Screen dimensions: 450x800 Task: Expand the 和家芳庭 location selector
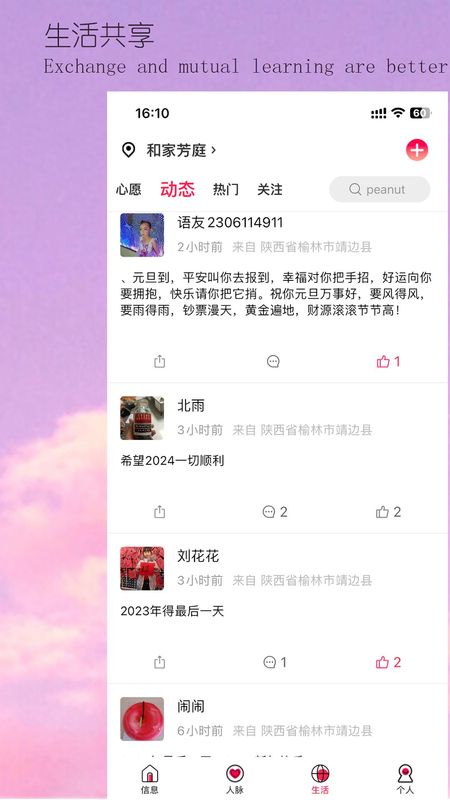pyautogui.click(x=181, y=151)
